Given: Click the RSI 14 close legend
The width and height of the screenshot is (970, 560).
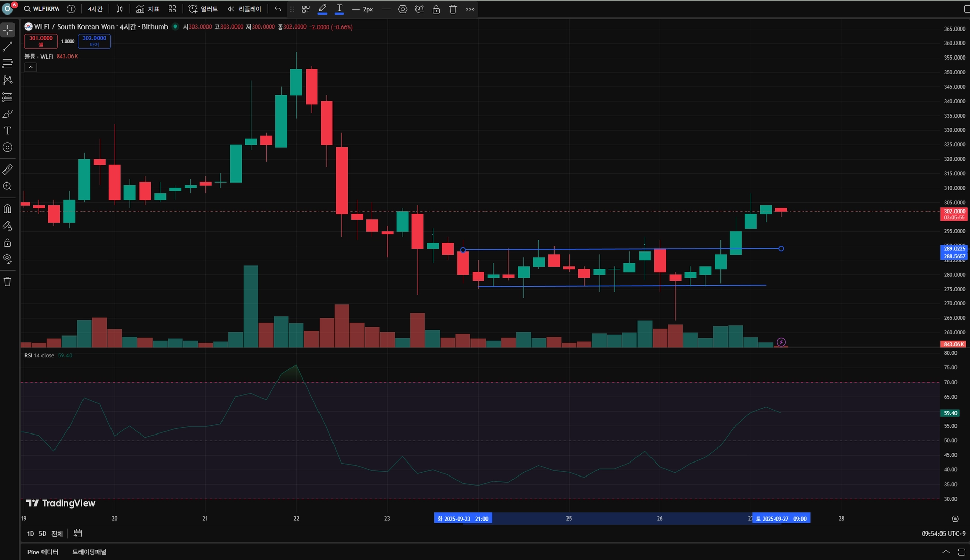Looking at the screenshot, I should pyautogui.click(x=39, y=355).
